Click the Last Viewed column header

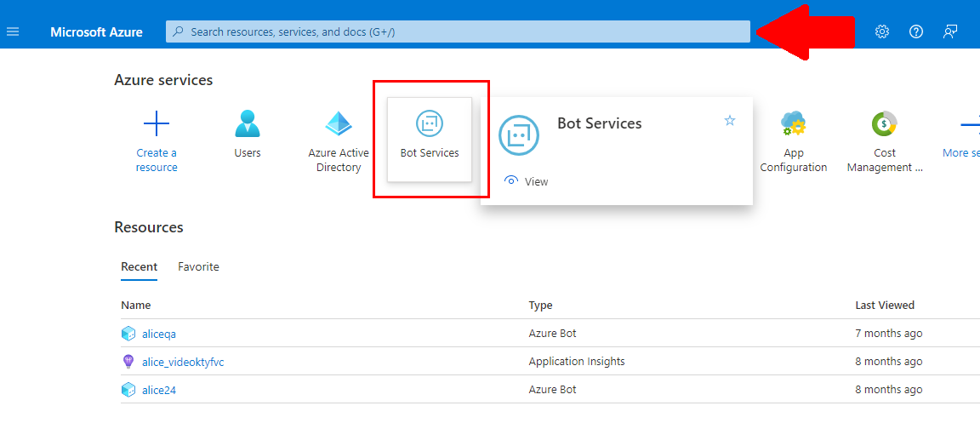(885, 306)
